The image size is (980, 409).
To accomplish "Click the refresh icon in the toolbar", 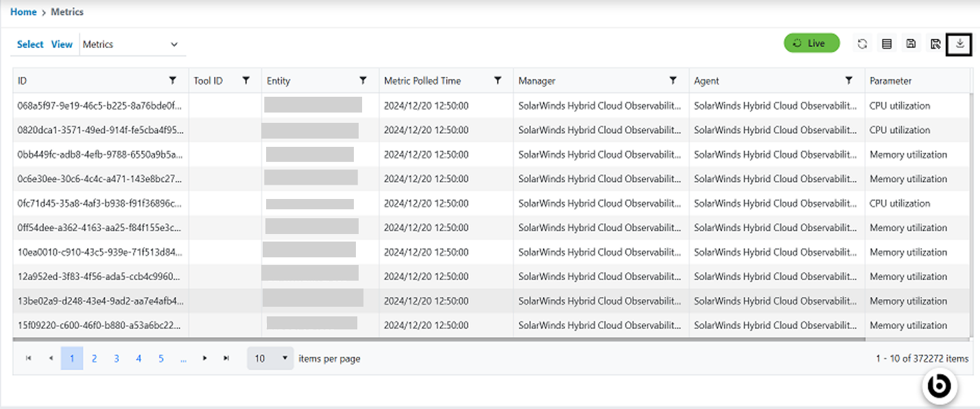I will point(862,44).
